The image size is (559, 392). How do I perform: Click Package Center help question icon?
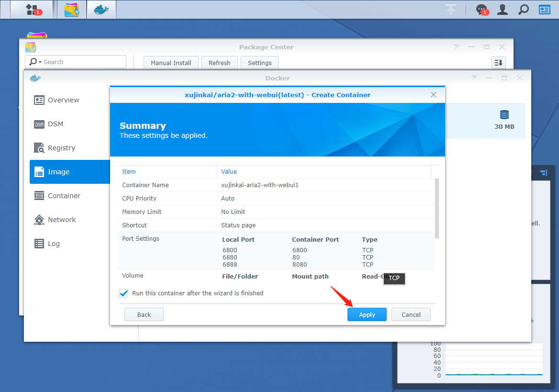tap(456, 47)
